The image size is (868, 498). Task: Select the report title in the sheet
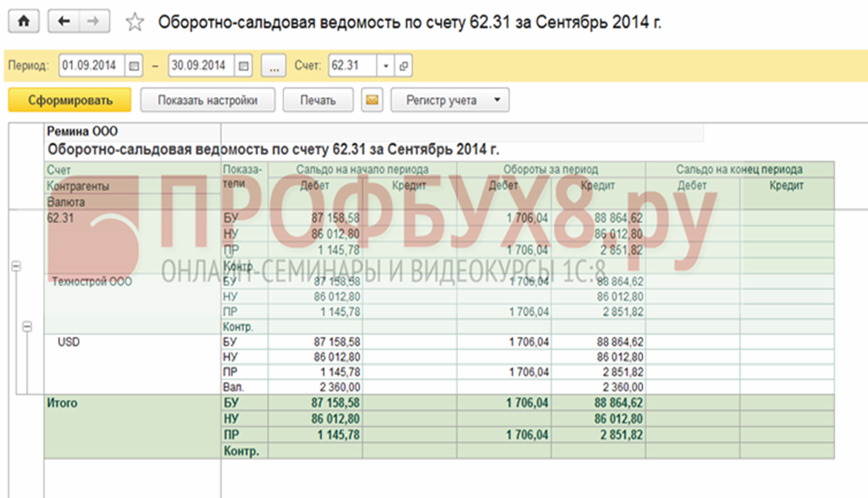[273, 149]
